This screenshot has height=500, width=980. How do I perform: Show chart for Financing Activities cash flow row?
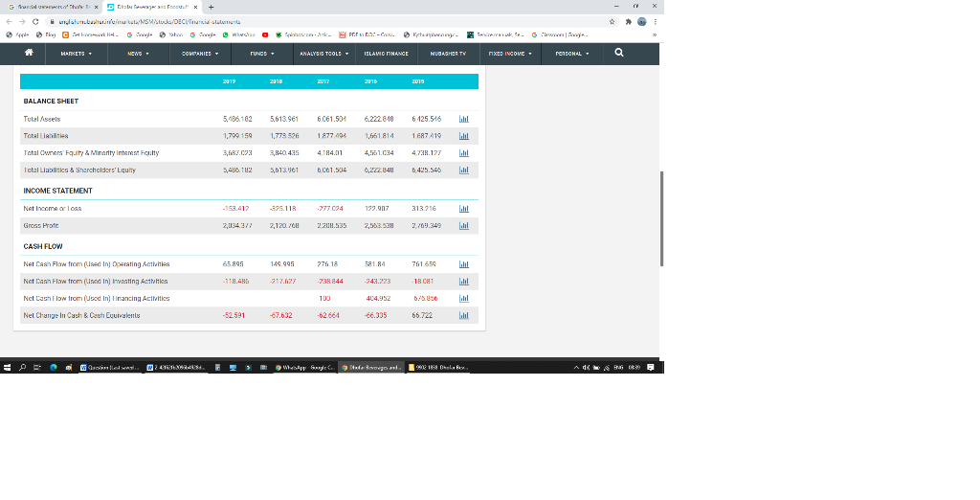point(464,299)
